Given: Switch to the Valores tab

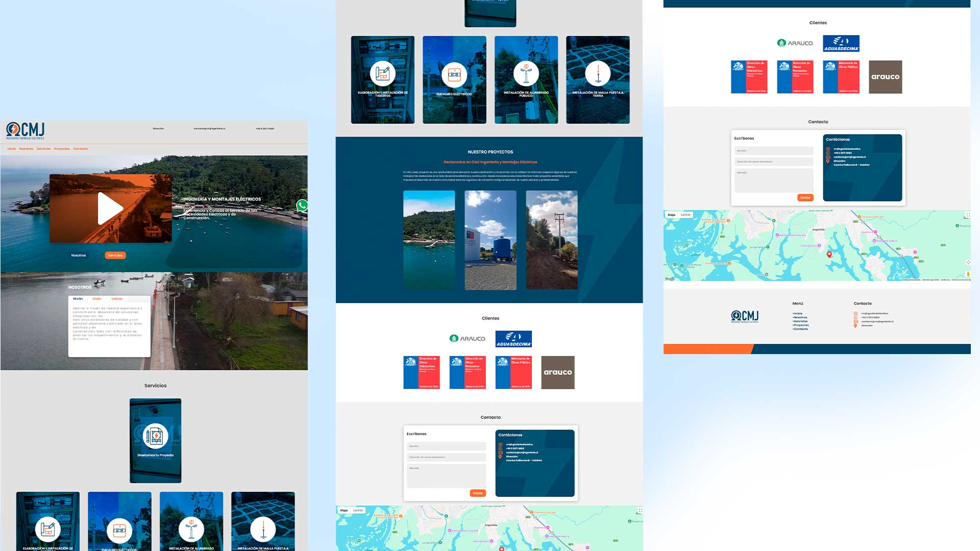Looking at the screenshot, I should pos(117,299).
